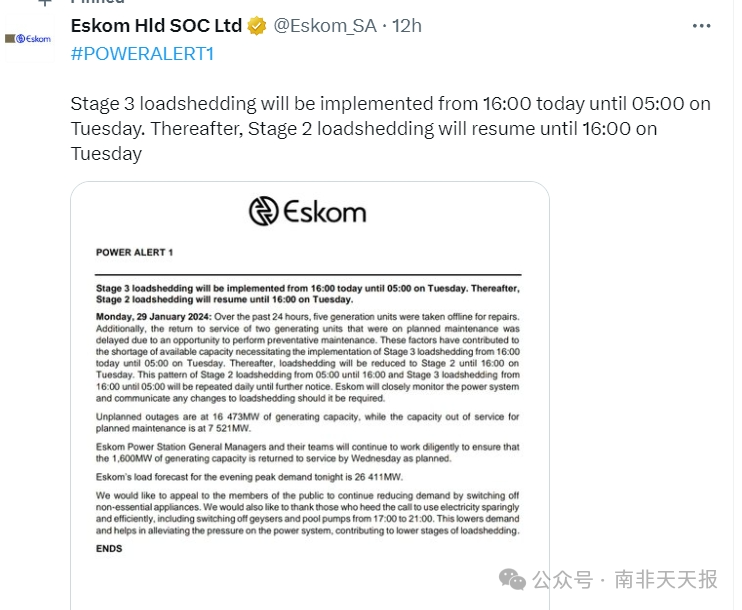
Task: Click the bold Stage 3 summary paragraph in the statement
Action: pyautogui.click(x=308, y=294)
